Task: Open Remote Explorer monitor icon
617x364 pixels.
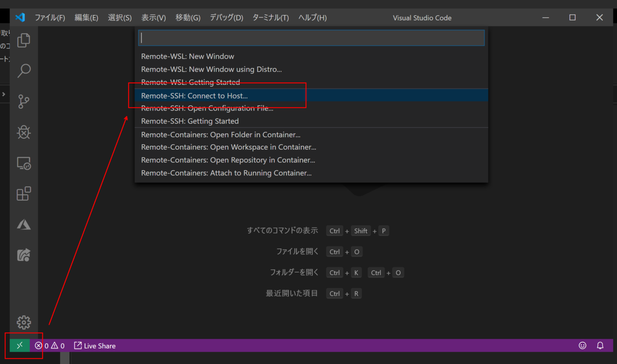Action: tap(24, 163)
